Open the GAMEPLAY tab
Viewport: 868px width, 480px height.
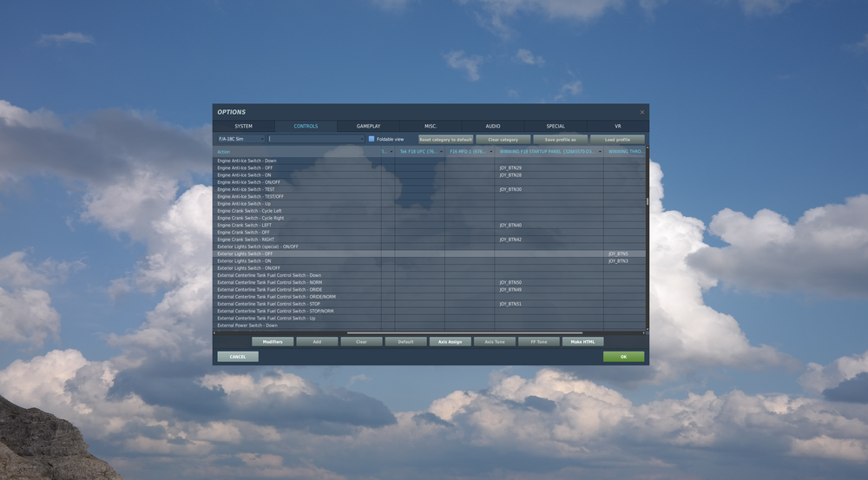pyautogui.click(x=368, y=126)
